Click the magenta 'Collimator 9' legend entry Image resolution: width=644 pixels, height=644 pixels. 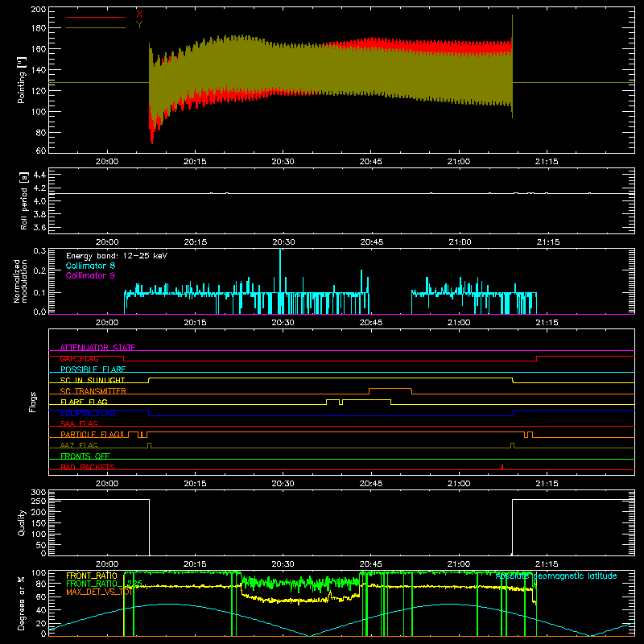point(90,275)
